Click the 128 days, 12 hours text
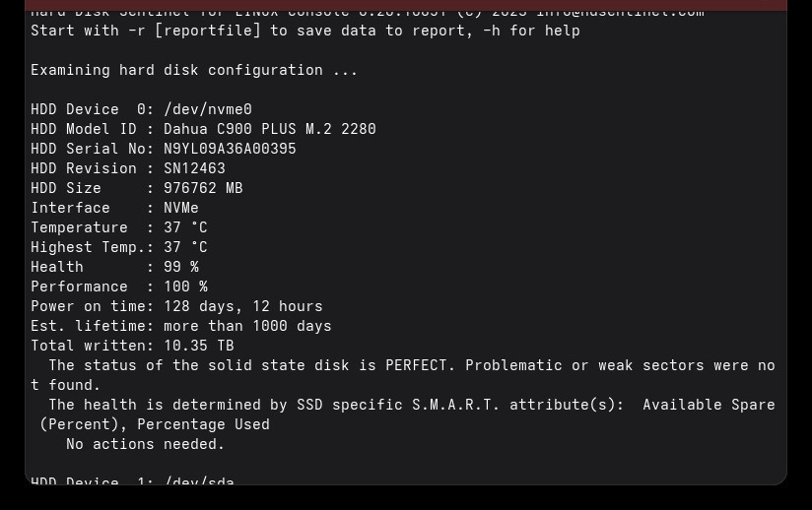Viewport: 812px width, 510px height. [242, 306]
